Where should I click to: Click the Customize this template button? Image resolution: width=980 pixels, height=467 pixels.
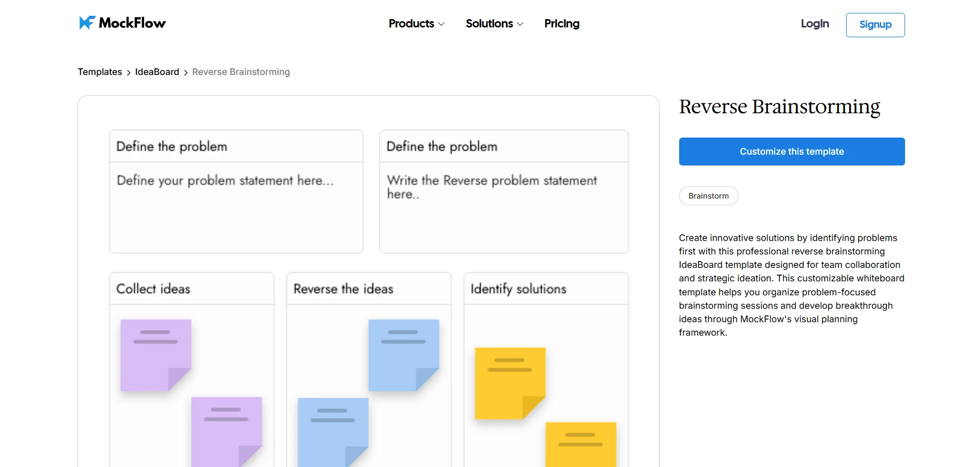(791, 152)
